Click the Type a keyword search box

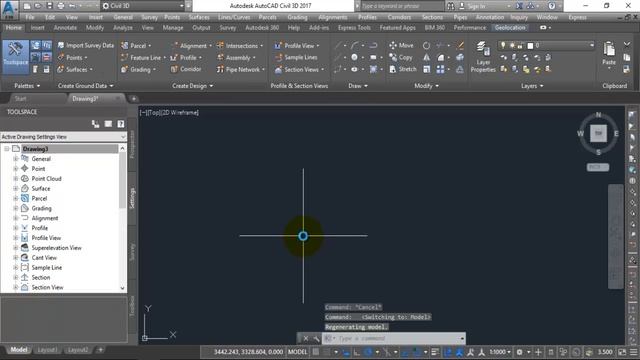pyautogui.click(x=402, y=6)
